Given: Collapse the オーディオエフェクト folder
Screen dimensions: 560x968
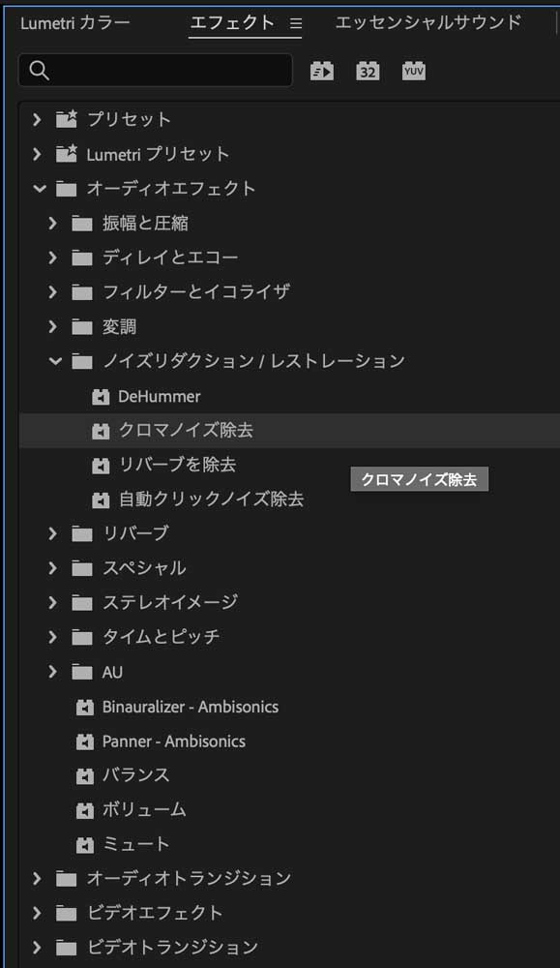Looking at the screenshot, I should click(x=37, y=189).
